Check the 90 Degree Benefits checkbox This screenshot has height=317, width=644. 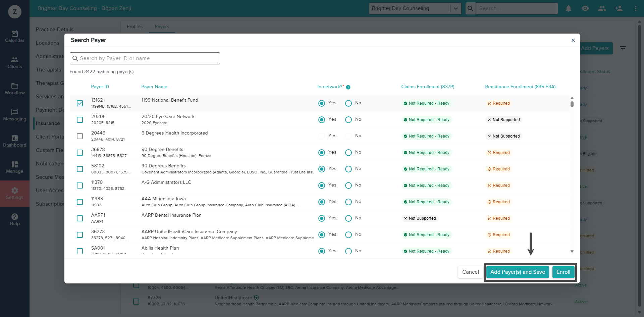[80, 153]
